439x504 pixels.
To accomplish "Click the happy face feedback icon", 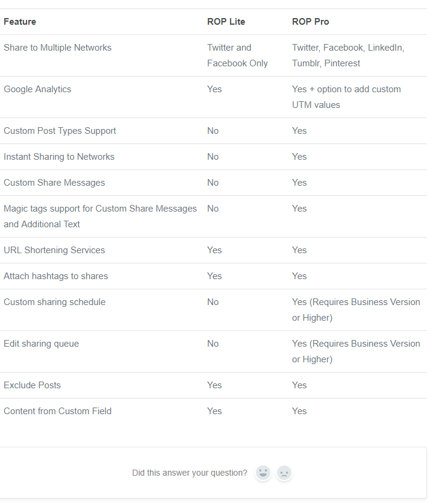I will click(x=263, y=473).
